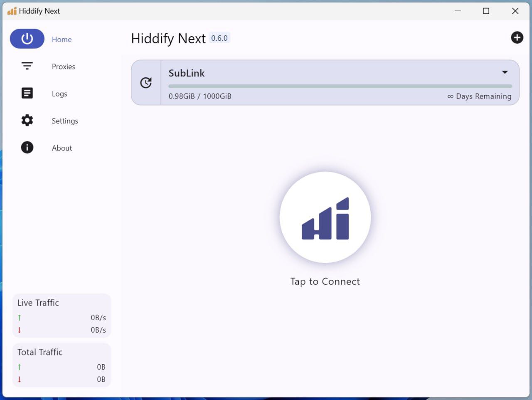532x400 pixels.
Task: Select the About info icon
Action: pos(27,147)
